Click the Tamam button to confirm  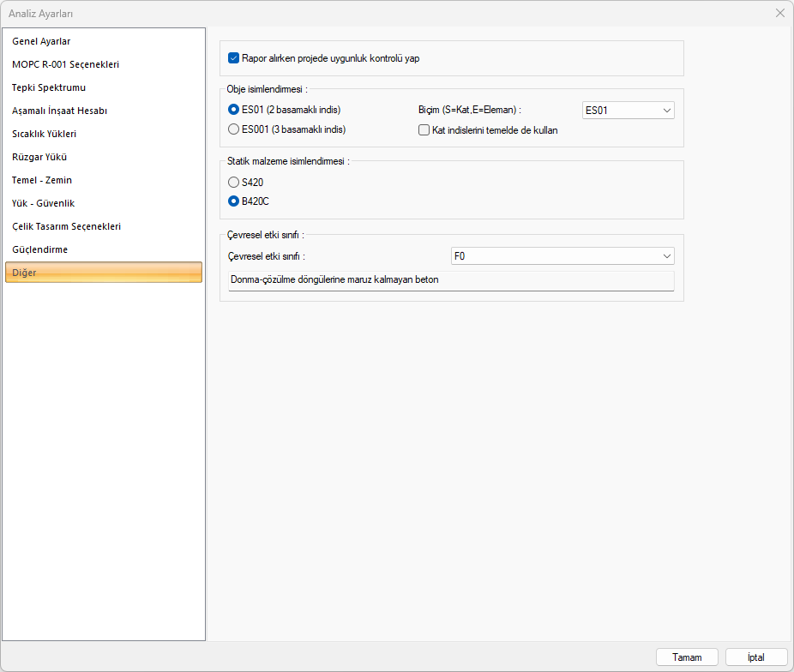(x=687, y=657)
